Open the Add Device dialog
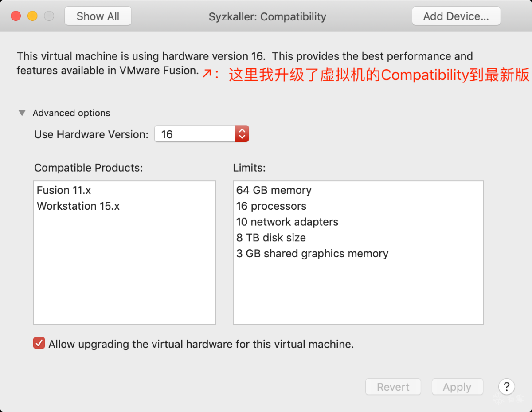The image size is (532, 412). coord(456,16)
